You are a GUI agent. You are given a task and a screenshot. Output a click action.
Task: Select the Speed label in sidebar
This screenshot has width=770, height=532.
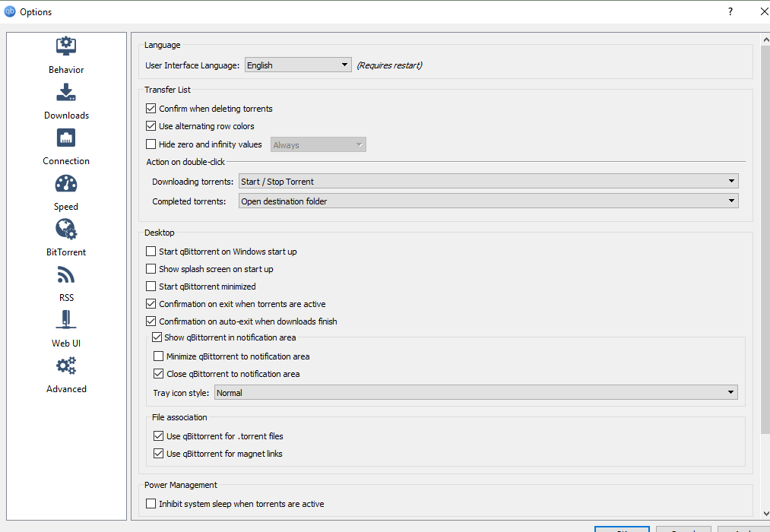[x=66, y=207]
